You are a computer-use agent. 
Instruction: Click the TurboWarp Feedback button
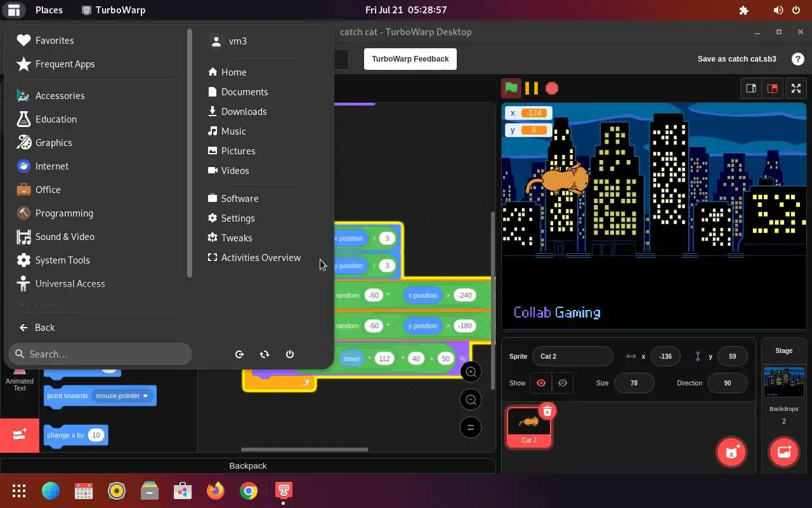coord(410,59)
